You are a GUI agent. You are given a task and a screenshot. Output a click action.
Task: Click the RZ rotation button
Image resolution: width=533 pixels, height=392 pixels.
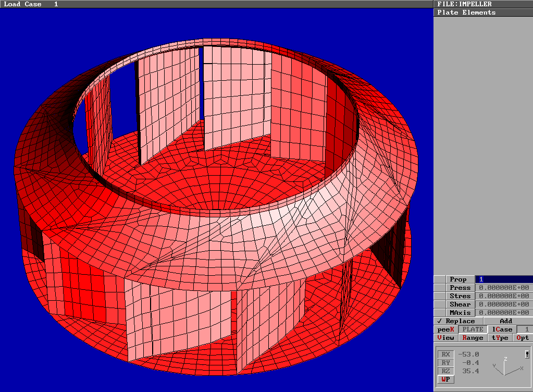tap(445, 371)
